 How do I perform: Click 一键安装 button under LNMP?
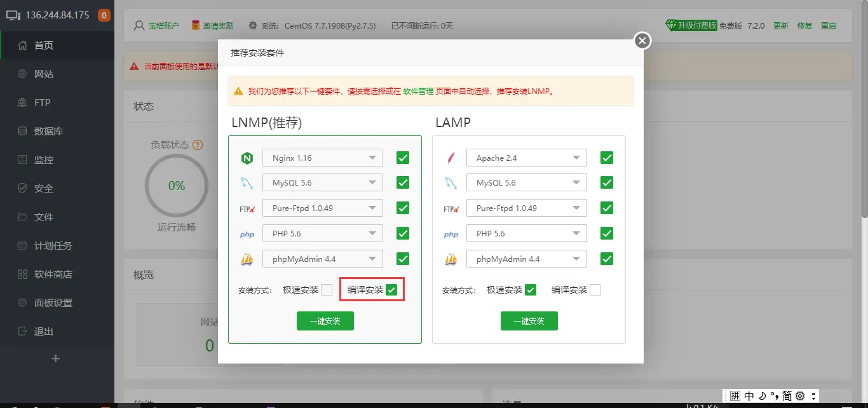pos(325,321)
